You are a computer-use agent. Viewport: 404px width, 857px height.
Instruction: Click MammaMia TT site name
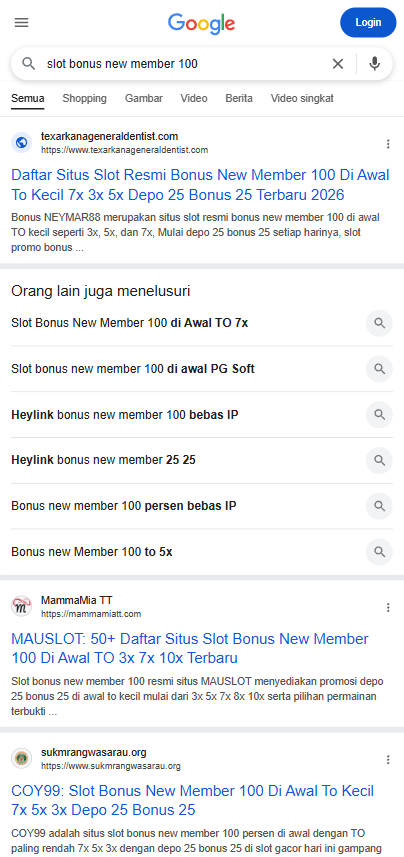click(77, 600)
